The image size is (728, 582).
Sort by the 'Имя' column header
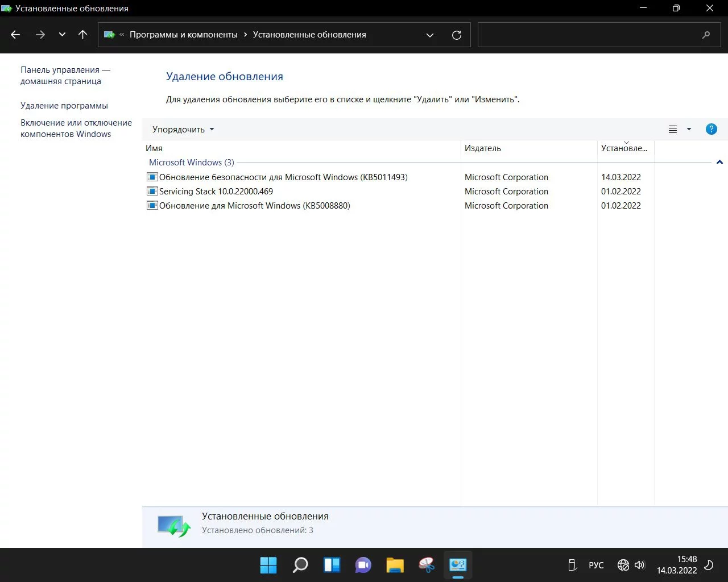301,148
